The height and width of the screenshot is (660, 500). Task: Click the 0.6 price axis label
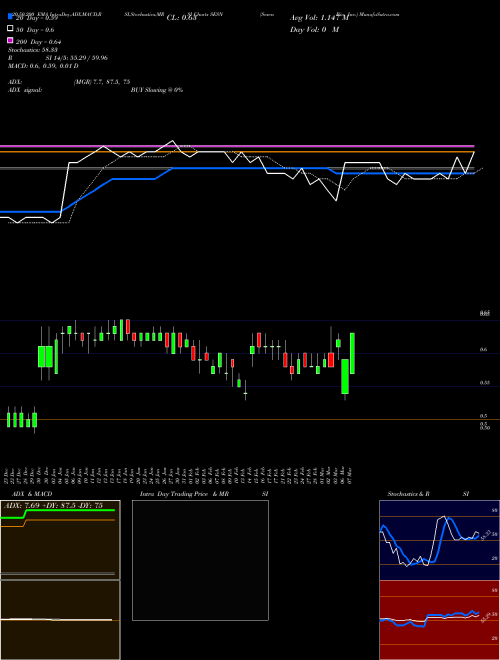click(483, 349)
